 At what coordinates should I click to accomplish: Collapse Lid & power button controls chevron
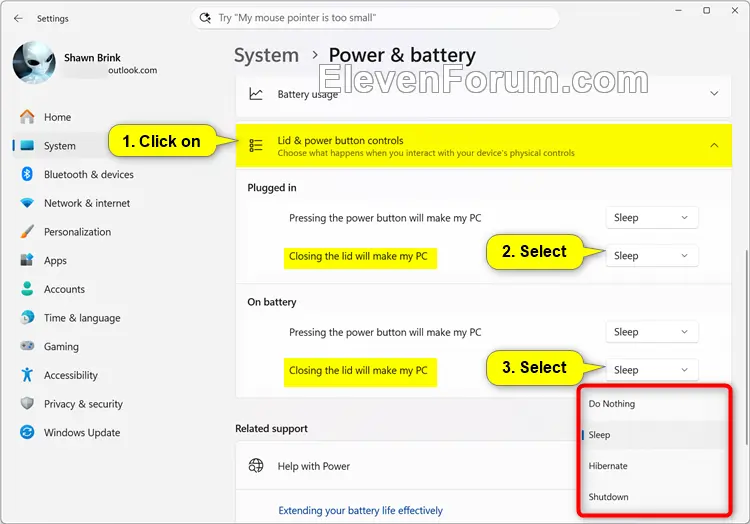[714, 145]
